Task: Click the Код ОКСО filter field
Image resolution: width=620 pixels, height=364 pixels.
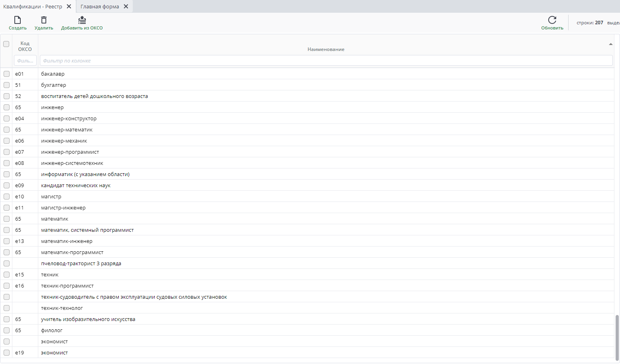Action: pos(25,61)
